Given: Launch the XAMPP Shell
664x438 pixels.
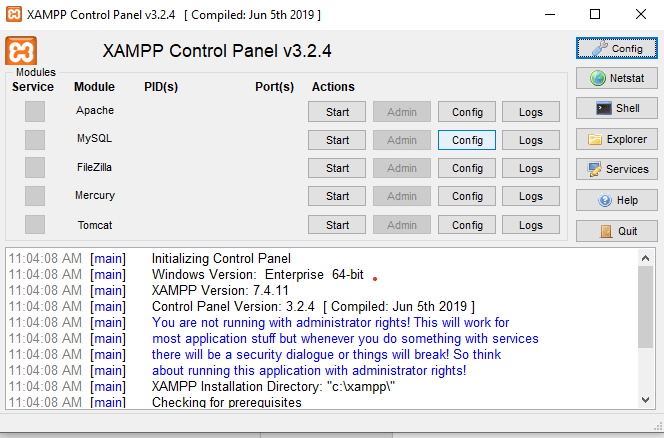Looking at the screenshot, I should [x=617, y=108].
